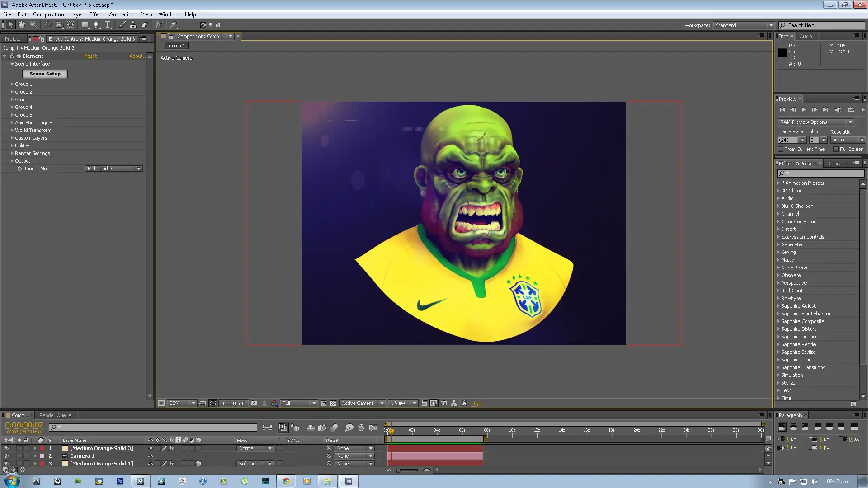Select the Rectangle shape tool

click(85, 25)
